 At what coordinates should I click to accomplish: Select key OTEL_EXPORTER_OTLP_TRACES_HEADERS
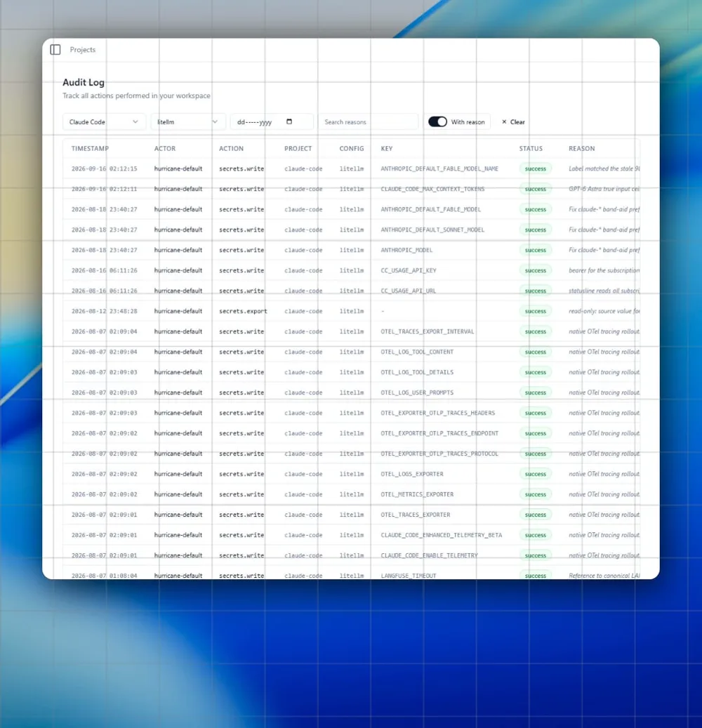[x=438, y=413]
